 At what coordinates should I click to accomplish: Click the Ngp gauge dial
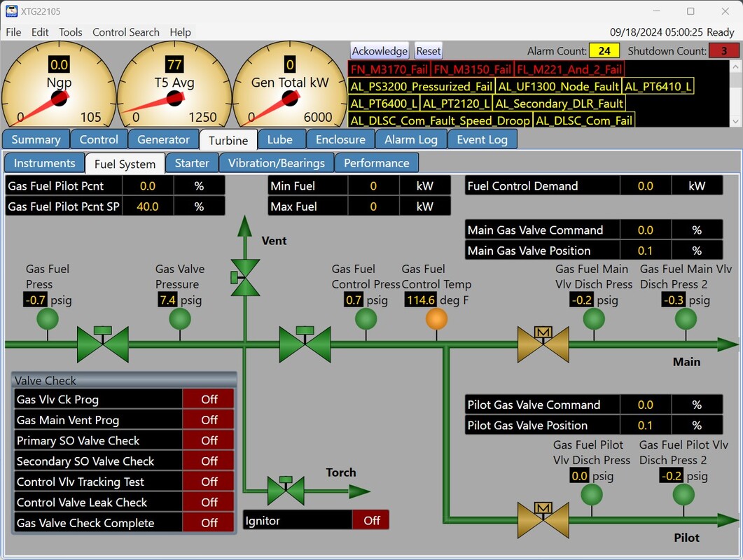coord(59,85)
